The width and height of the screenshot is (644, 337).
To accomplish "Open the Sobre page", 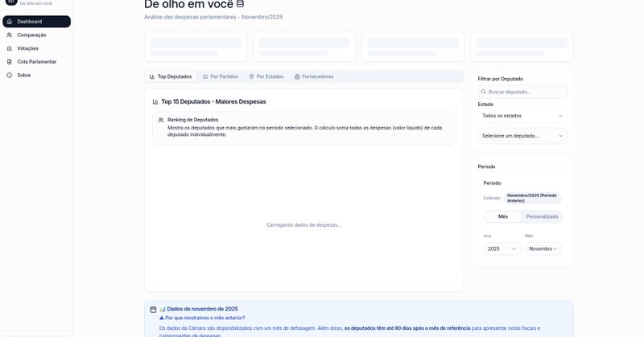I will [x=36, y=75].
